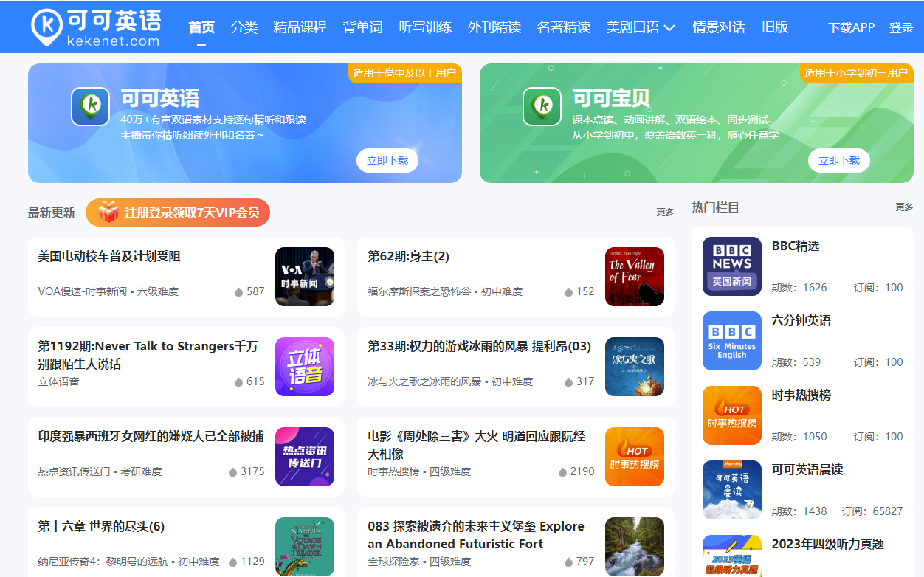
Task: Open the 热点资讯传送门 thumbnail image
Action: (305, 457)
